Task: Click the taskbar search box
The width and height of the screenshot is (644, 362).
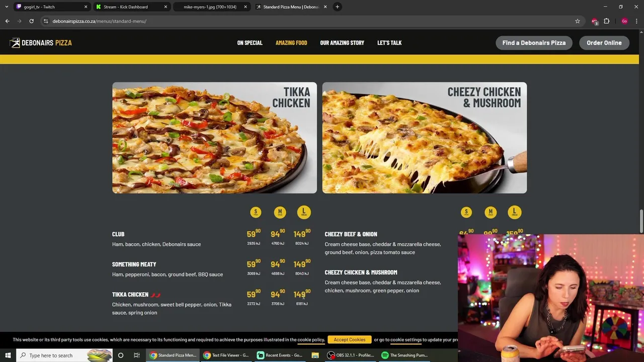Action: point(65,355)
